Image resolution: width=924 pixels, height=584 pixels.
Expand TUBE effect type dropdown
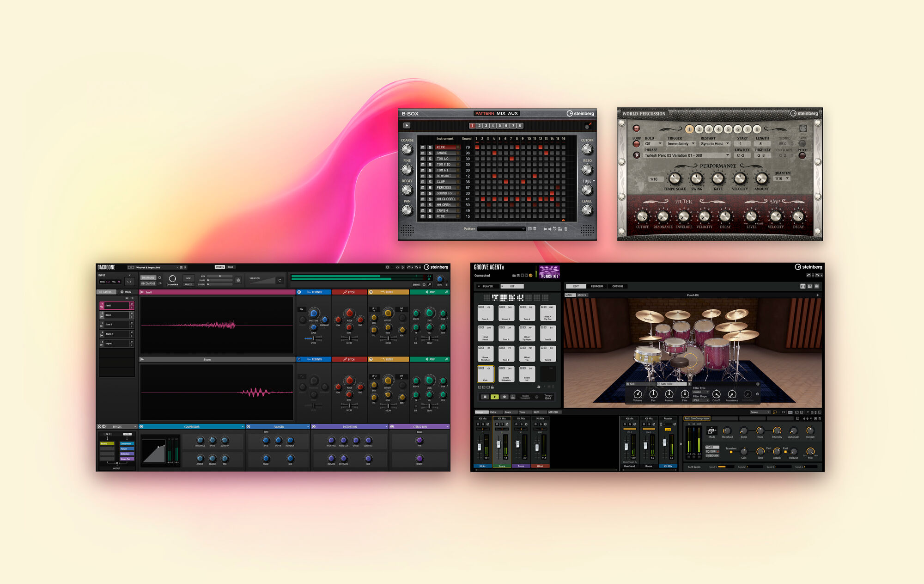click(x=594, y=181)
